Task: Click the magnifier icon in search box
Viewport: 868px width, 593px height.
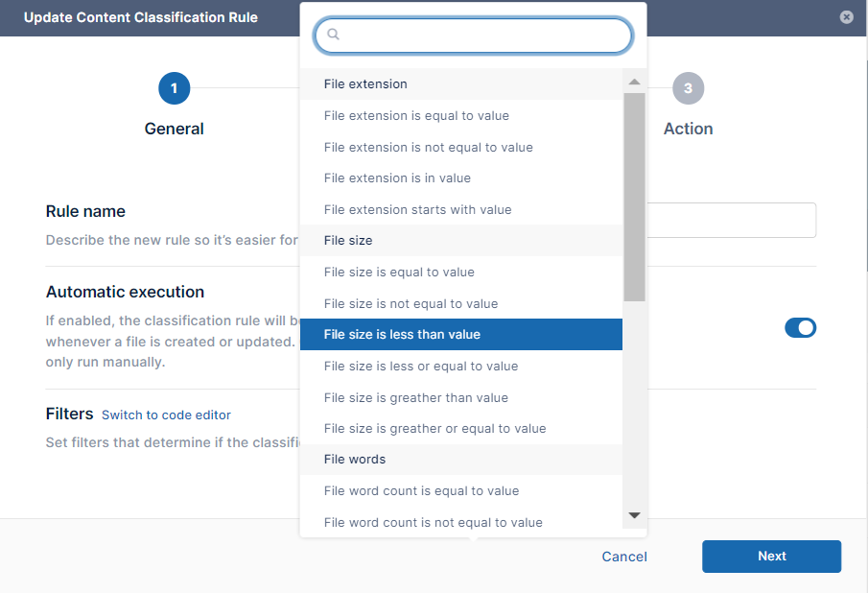Action: 334,35
